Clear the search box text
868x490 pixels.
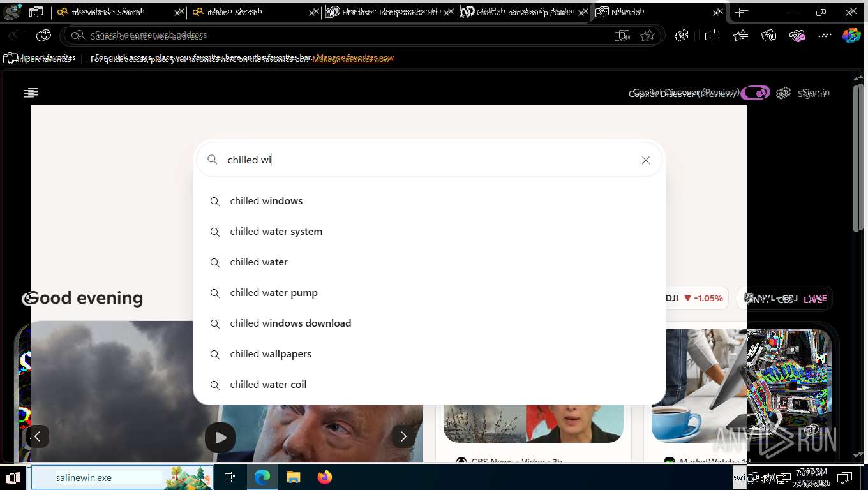point(646,160)
